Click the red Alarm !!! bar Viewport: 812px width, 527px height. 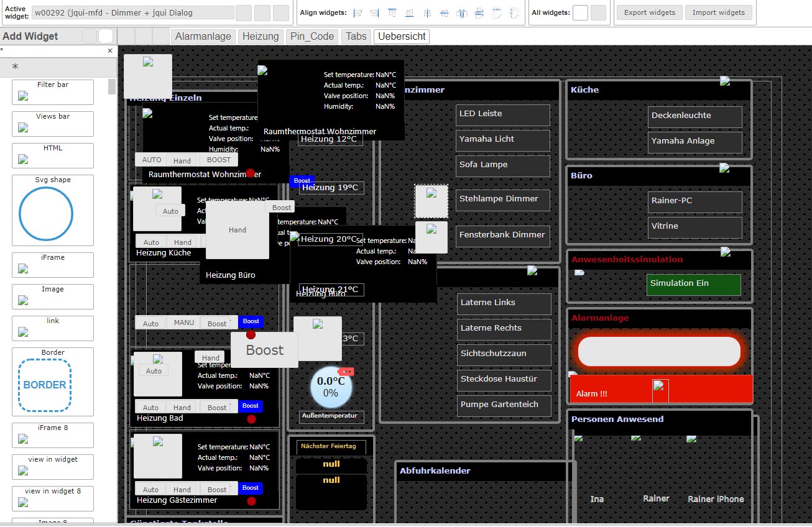[662, 389]
